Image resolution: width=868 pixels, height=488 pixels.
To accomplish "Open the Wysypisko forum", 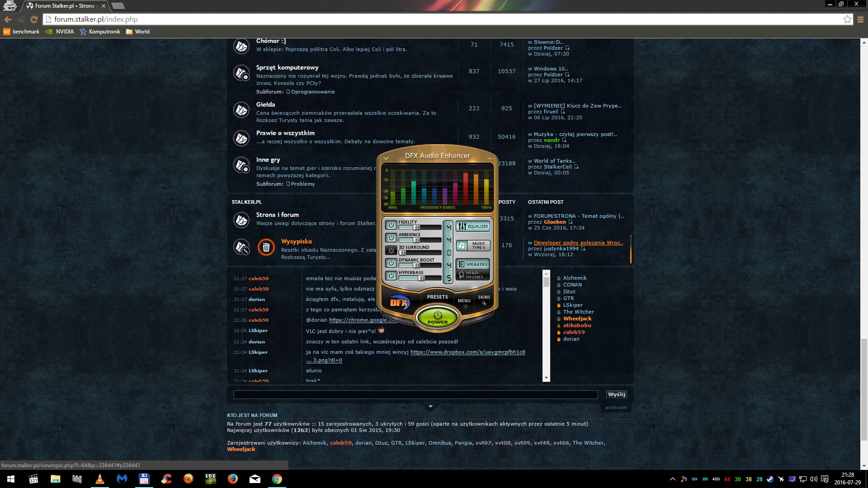I will pyautogui.click(x=297, y=241).
